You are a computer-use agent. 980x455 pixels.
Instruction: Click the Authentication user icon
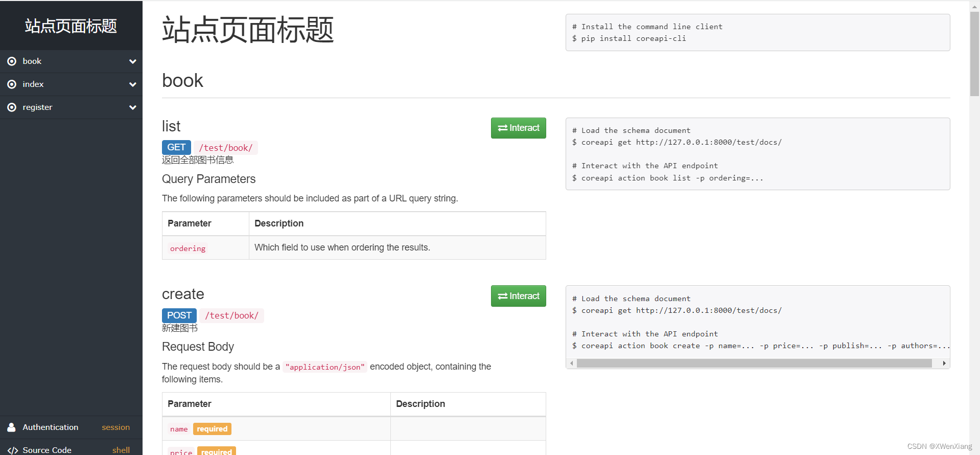click(x=11, y=427)
